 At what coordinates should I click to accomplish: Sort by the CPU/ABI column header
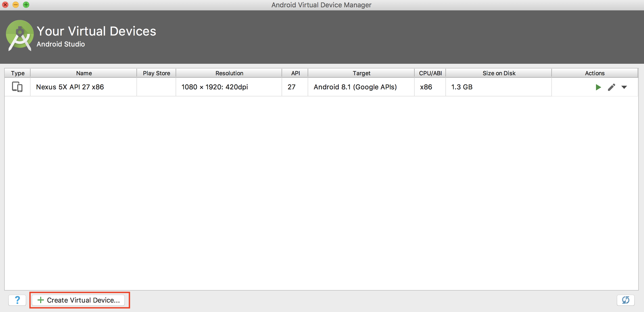click(x=430, y=73)
